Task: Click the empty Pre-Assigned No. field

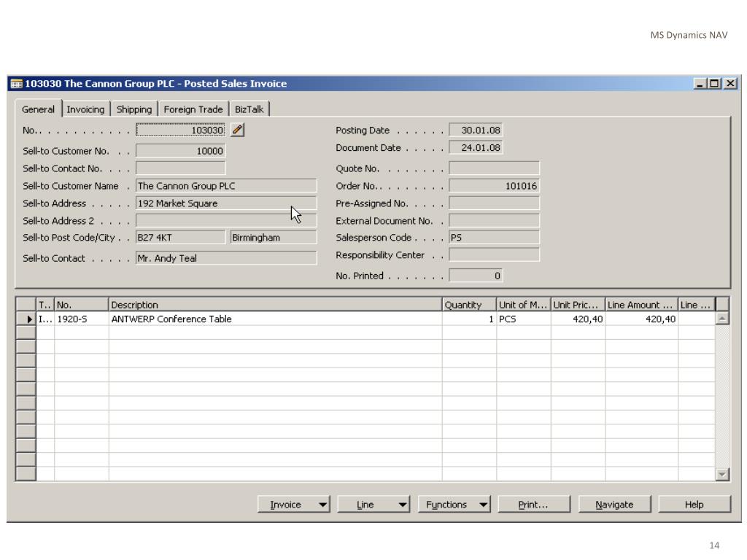Action: tap(494, 203)
